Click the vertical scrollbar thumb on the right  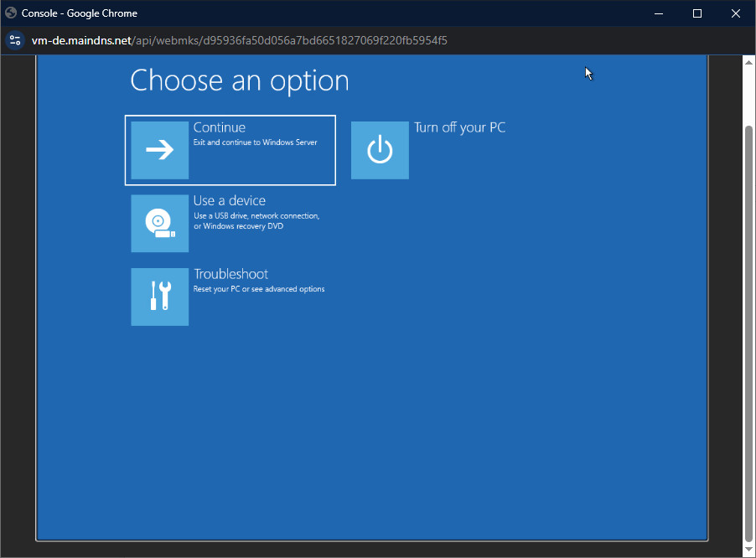pos(748,335)
